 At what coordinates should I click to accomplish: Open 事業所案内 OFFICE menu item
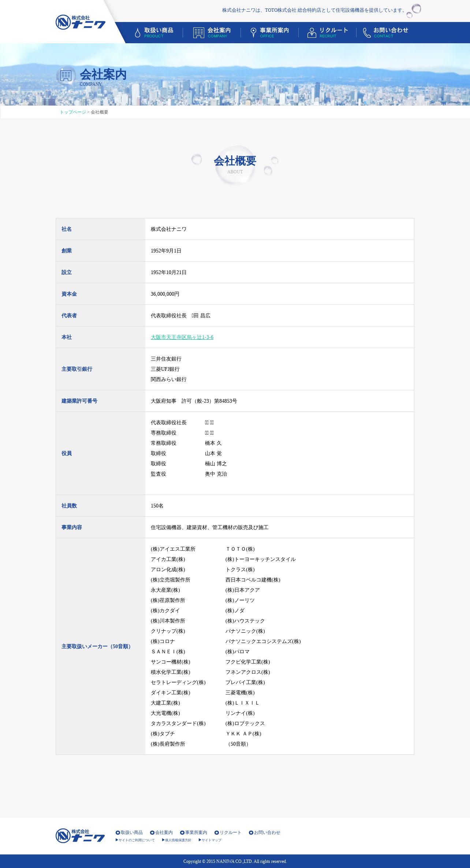click(270, 33)
